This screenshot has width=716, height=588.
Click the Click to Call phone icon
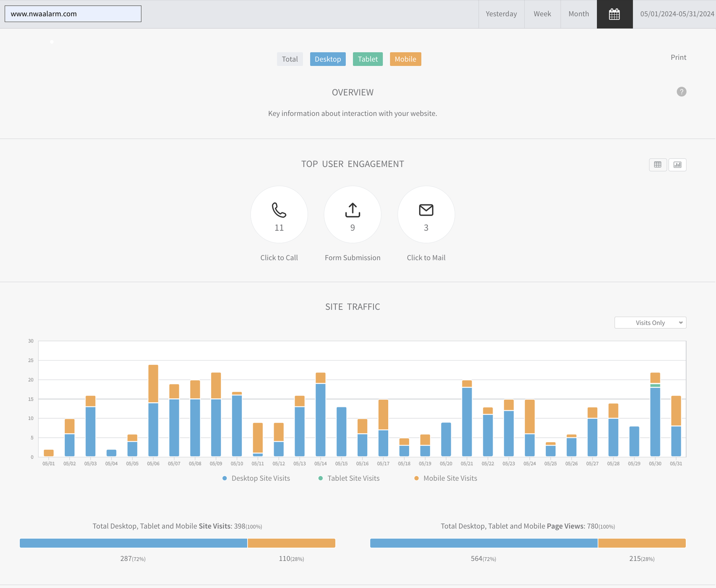coord(279,210)
